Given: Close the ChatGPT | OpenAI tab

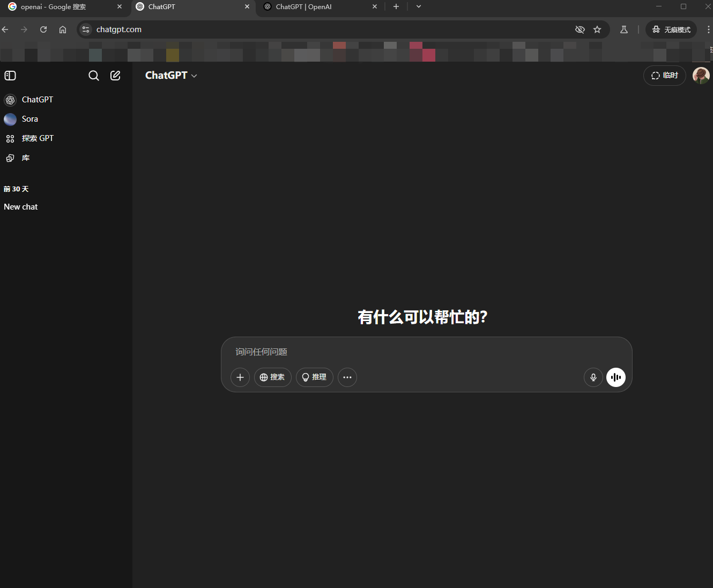Looking at the screenshot, I should (375, 7).
